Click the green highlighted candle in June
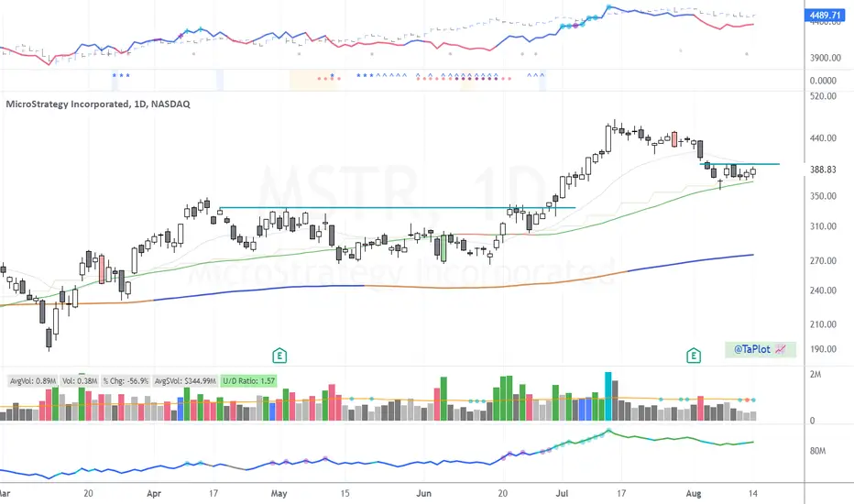The height and width of the screenshot is (504, 854). click(x=443, y=248)
